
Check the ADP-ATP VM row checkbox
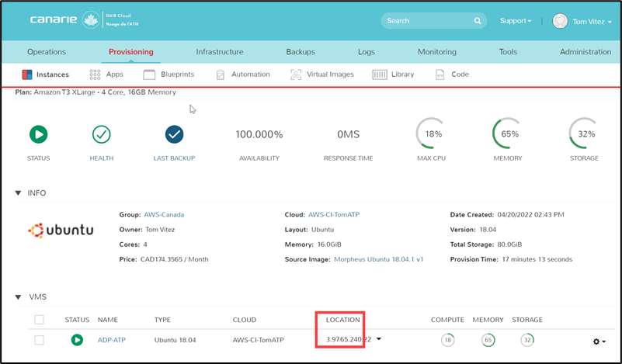click(40, 340)
